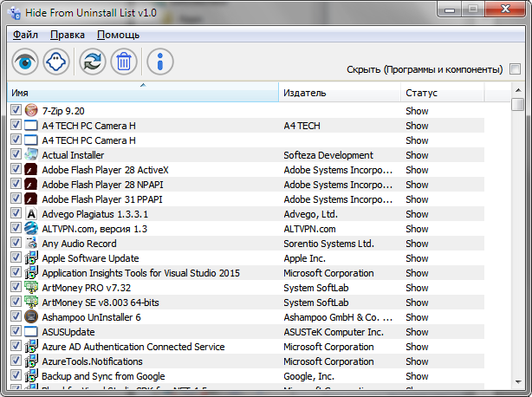The image size is (532, 397).
Task: Click the trash can delete icon
Action: [x=124, y=62]
